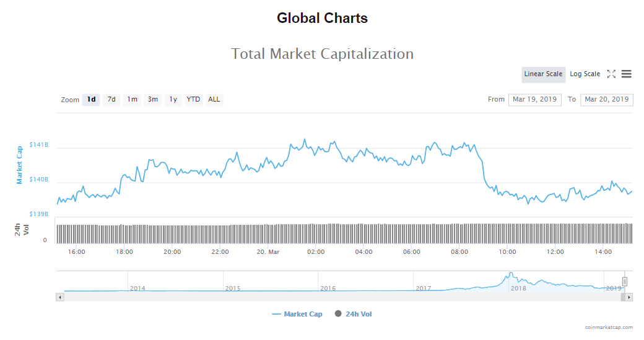644x340 pixels.
Task: Choose the 1y zoom range
Action: pyautogui.click(x=173, y=100)
